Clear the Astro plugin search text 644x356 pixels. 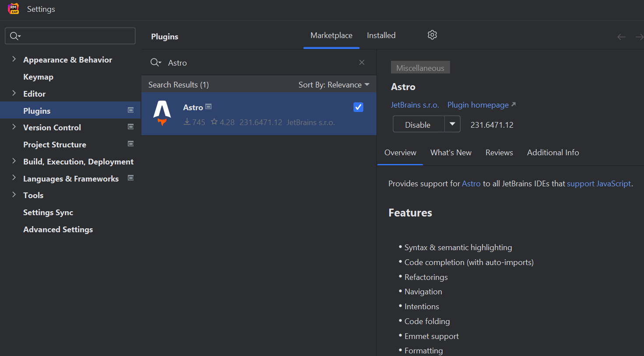click(362, 63)
